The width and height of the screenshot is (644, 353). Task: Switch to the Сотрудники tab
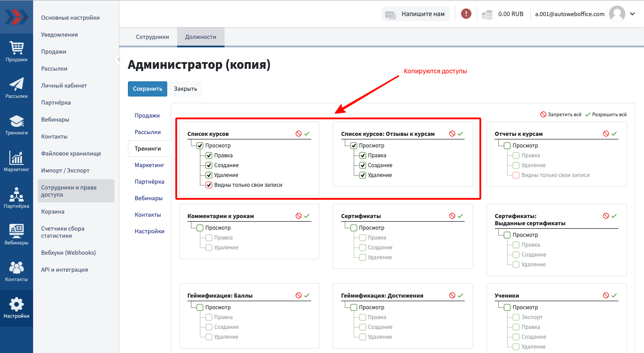153,37
